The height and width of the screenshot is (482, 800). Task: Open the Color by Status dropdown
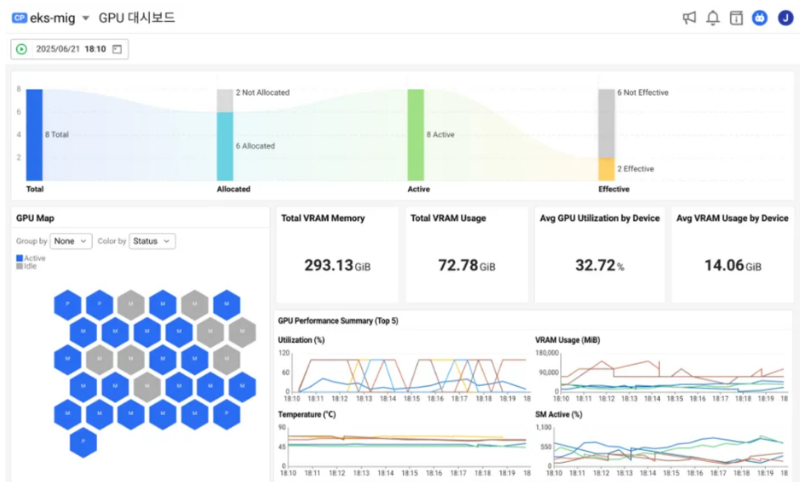click(152, 241)
